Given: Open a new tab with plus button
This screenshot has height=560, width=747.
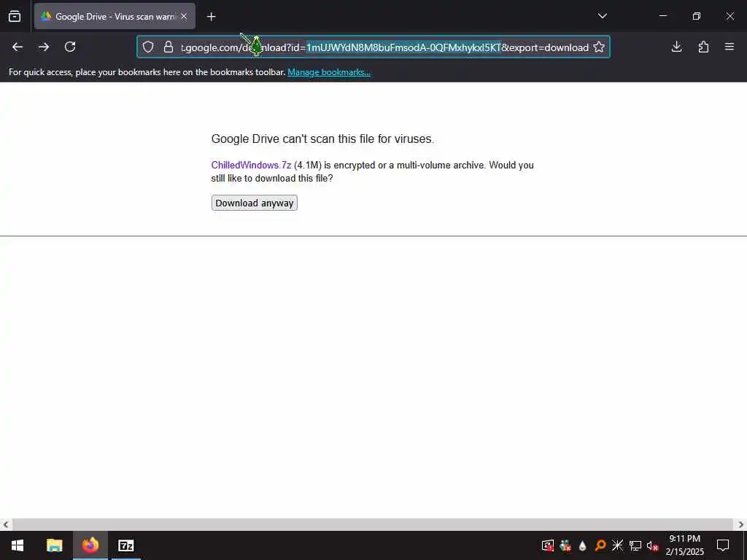Looking at the screenshot, I should (x=211, y=17).
